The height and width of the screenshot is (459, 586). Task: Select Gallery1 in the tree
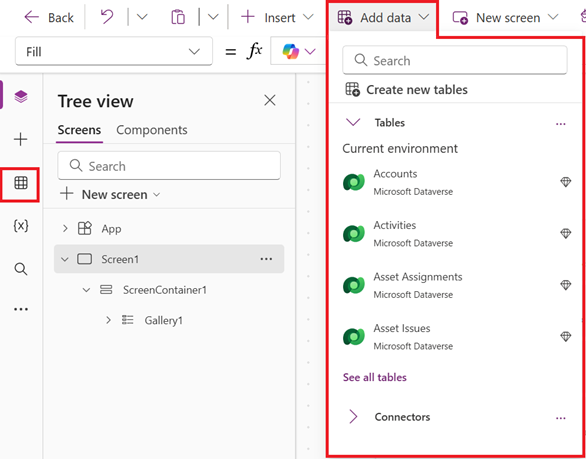point(163,321)
